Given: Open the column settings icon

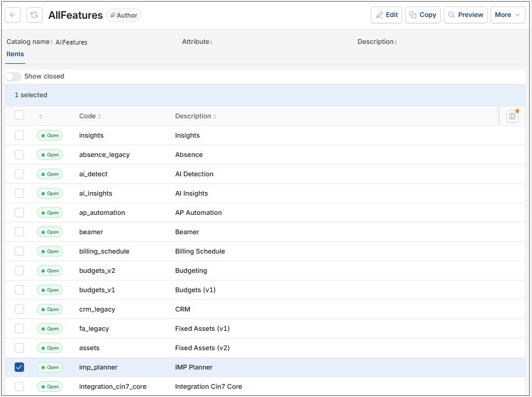Looking at the screenshot, I should (x=512, y=117).
